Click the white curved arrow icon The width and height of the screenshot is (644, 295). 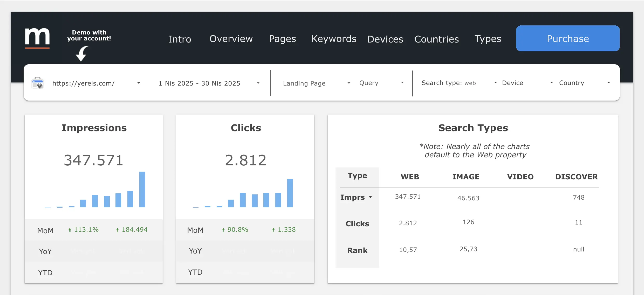82,53
